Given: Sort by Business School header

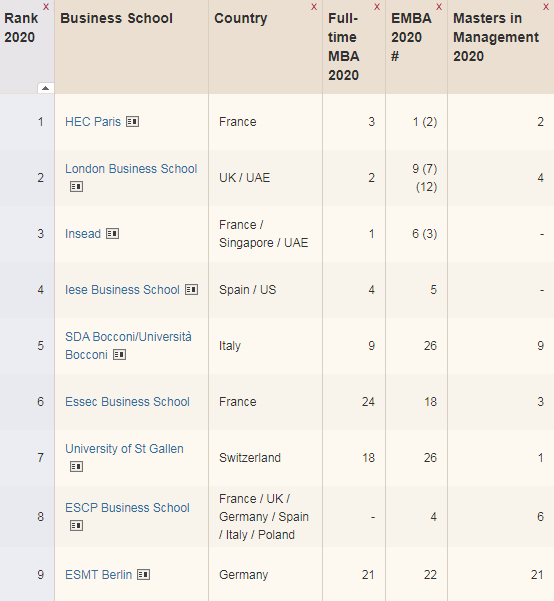Looking at the screenshot, I should (117, 18).
